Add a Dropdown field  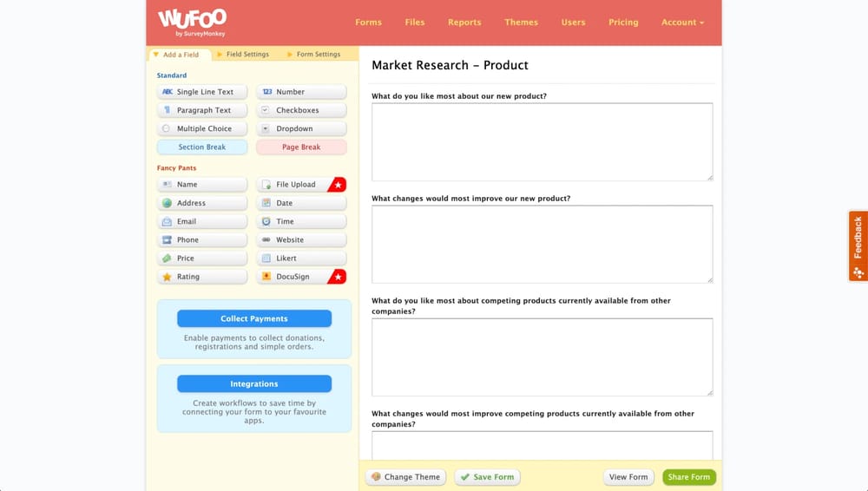(301, 128)
